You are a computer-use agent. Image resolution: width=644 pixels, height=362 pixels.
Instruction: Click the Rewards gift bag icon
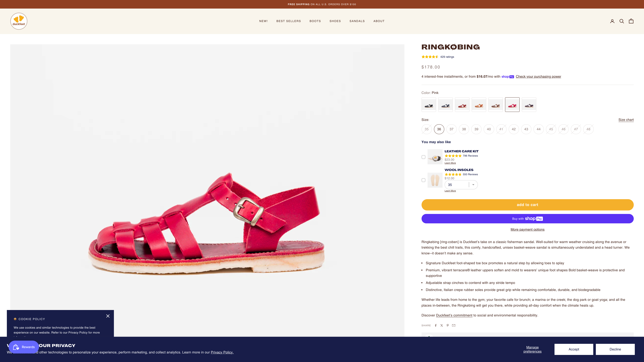16,347
